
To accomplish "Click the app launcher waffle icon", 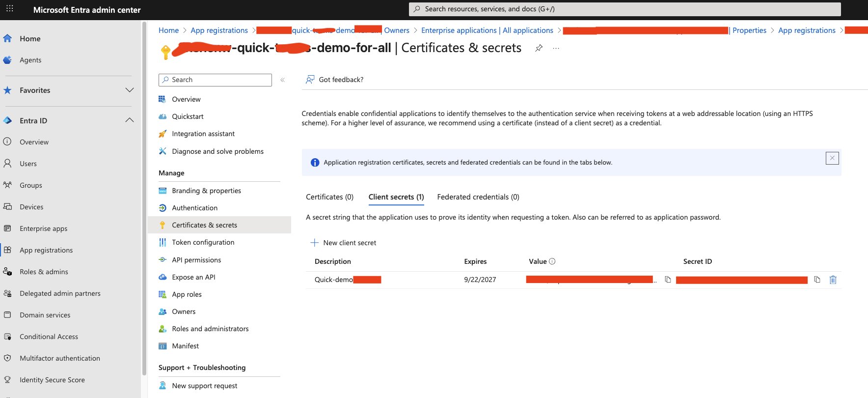I will coord(9,9).
